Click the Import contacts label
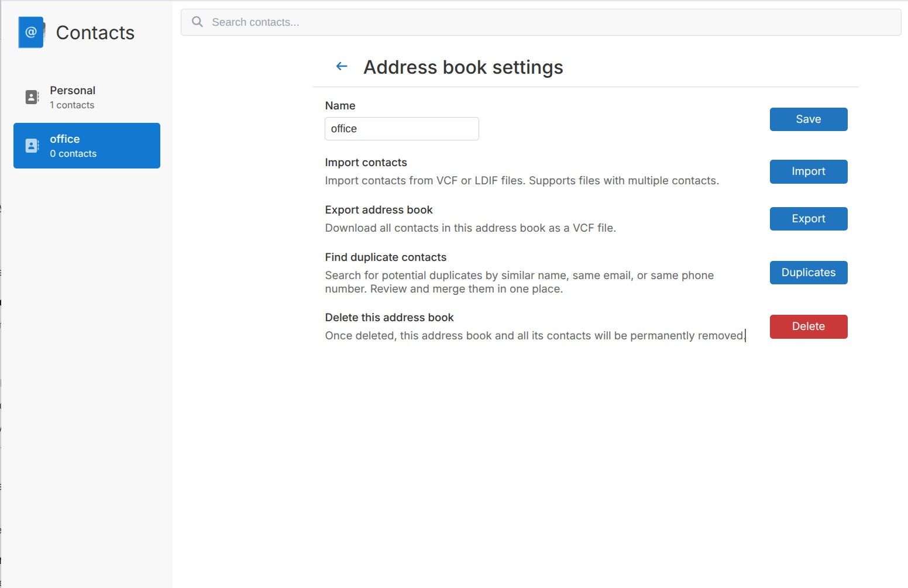 366,163
